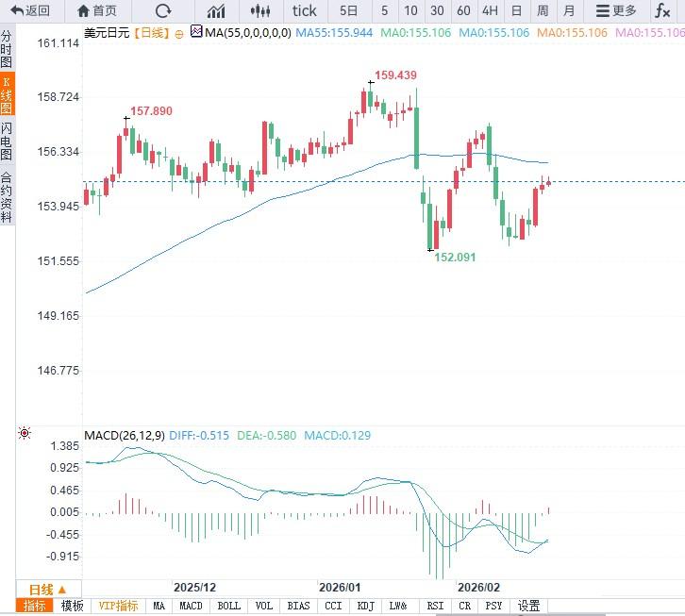
Task: Open 设置 settings at bottom bar
Action: (528, 607)
